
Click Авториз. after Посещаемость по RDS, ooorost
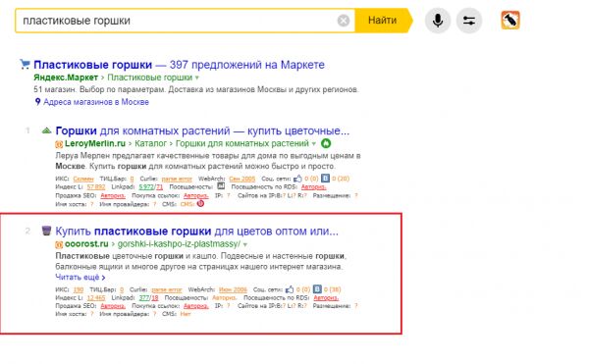click(326, 298)
